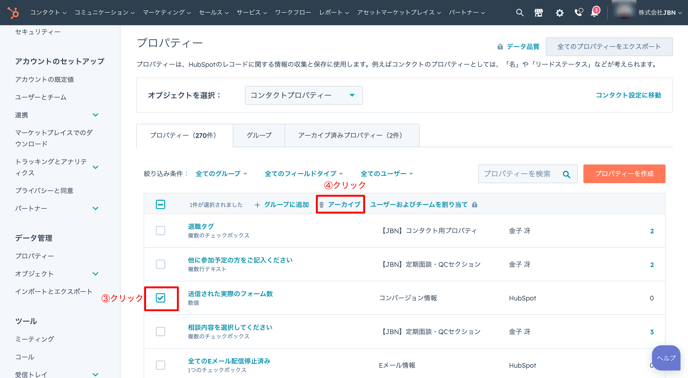Click the search icon in property search box
The image size is (688, 378).
[x=566, y=174]
